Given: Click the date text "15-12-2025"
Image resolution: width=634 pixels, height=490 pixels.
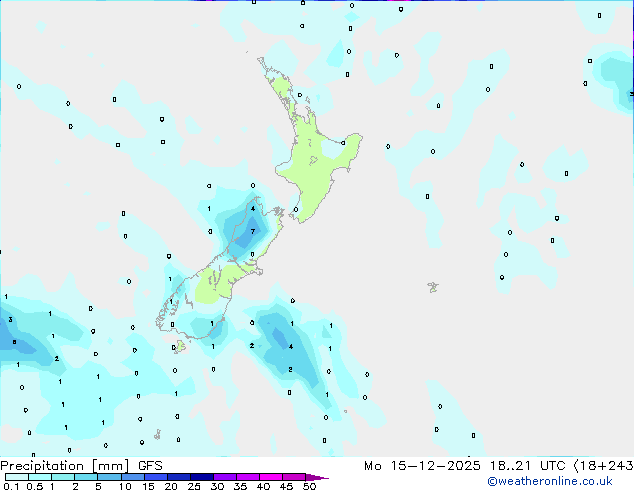Looking at the screenshot, I should click(436, 466).
